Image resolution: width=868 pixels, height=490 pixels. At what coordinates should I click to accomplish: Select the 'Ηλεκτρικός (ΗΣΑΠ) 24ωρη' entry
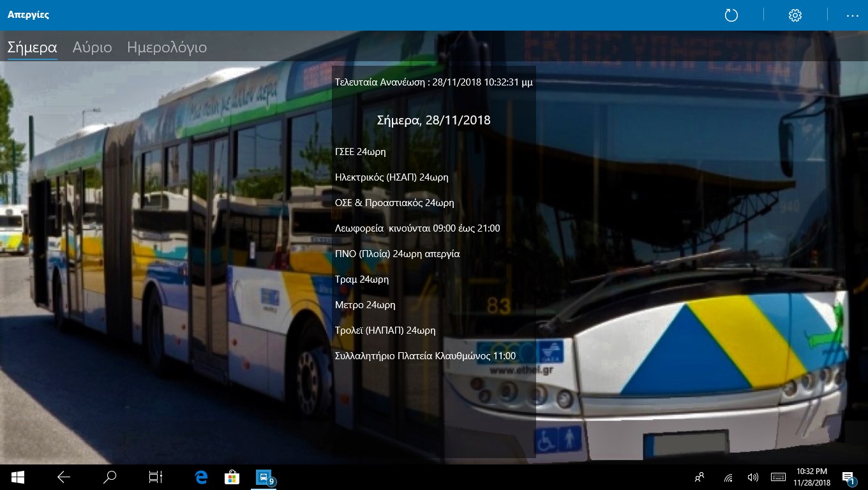[392, 177]
